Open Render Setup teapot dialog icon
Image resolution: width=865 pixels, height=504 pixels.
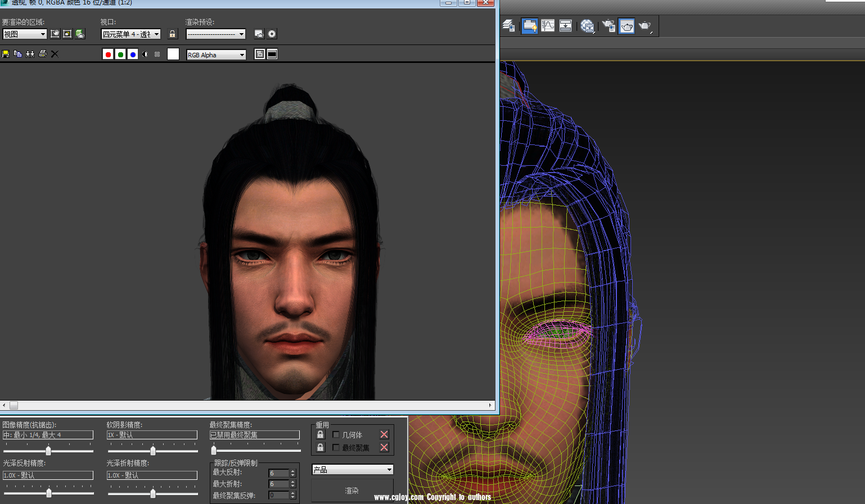(x=609, y=26)
